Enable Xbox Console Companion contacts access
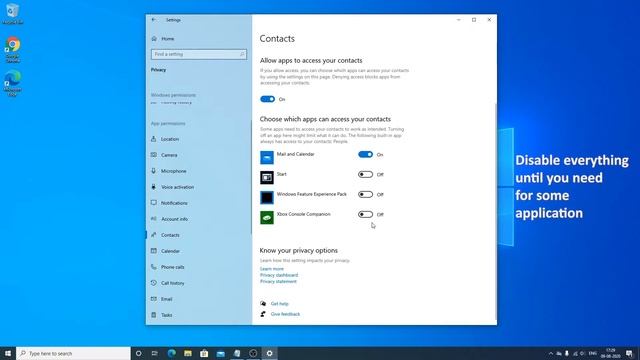640x360 pixels. tap(365, 214)
